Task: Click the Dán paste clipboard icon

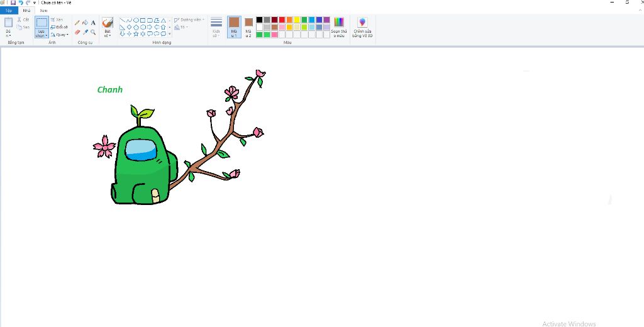Action: point(9,23)
